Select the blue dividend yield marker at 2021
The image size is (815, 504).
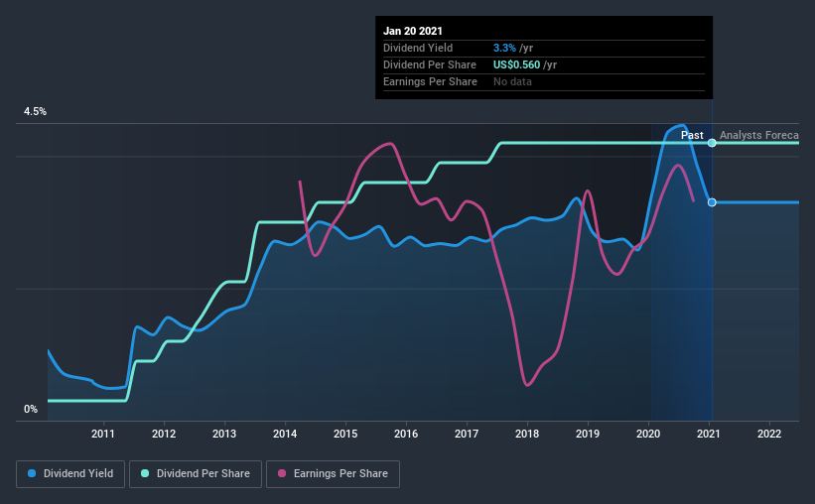coord(712,202)
